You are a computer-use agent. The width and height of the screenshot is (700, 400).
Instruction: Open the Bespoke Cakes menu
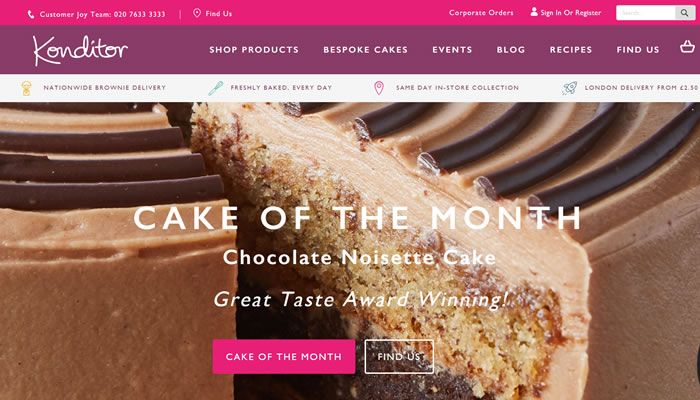tap(365, 50)
